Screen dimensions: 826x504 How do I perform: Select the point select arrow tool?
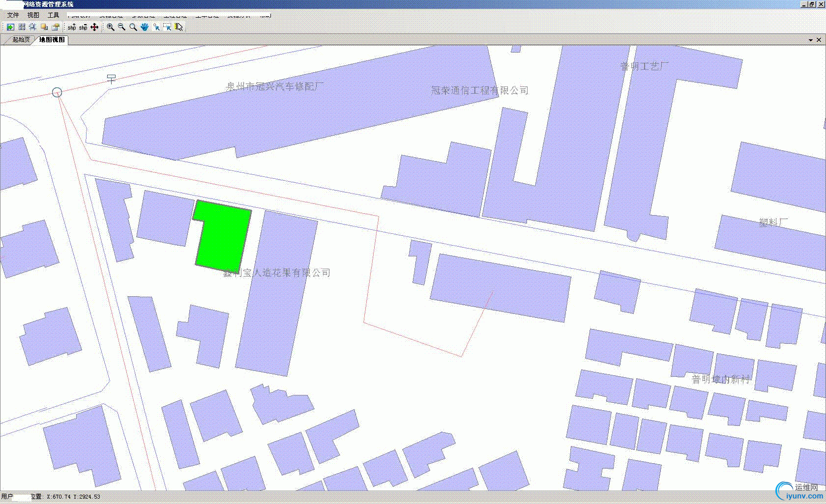point(156,27)
